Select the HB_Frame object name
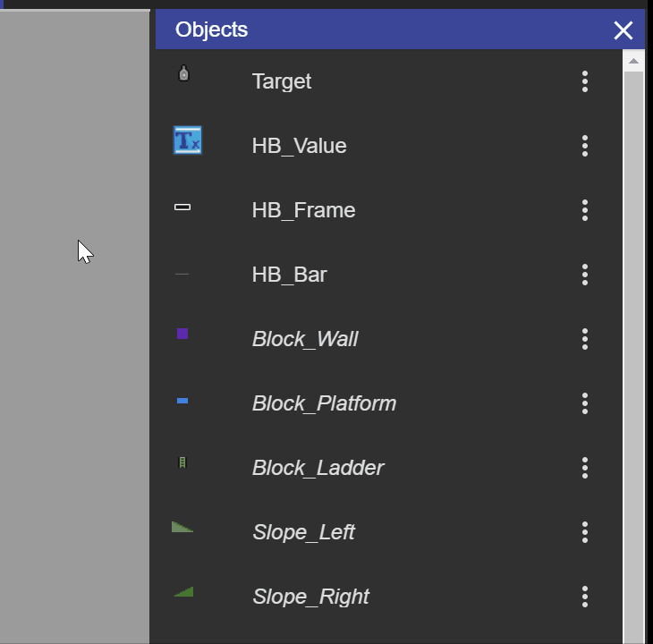This screenshot has height=644, width=653. (303, 210)
